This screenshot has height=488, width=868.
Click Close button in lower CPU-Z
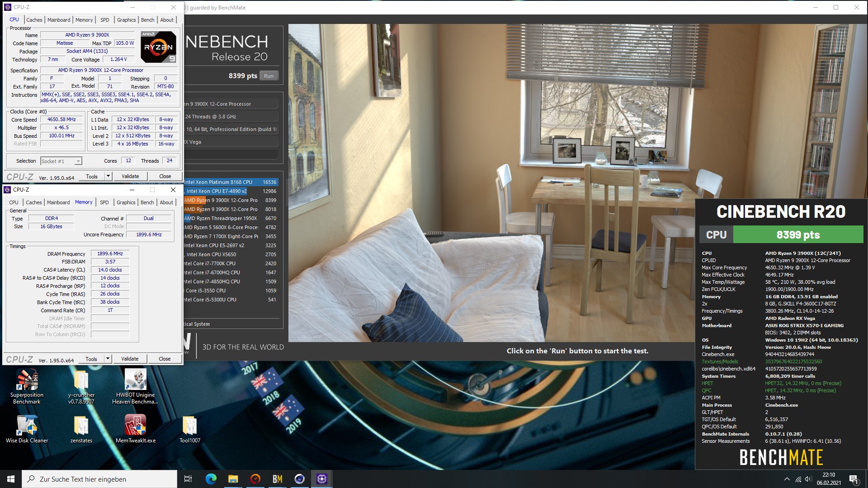[165, 359]
